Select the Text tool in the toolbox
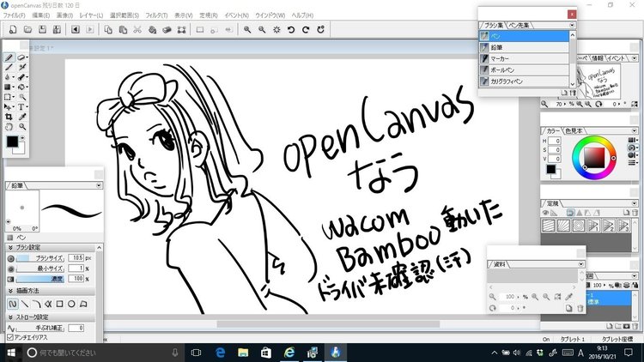644x362 pixels. [x=21, y=106]
